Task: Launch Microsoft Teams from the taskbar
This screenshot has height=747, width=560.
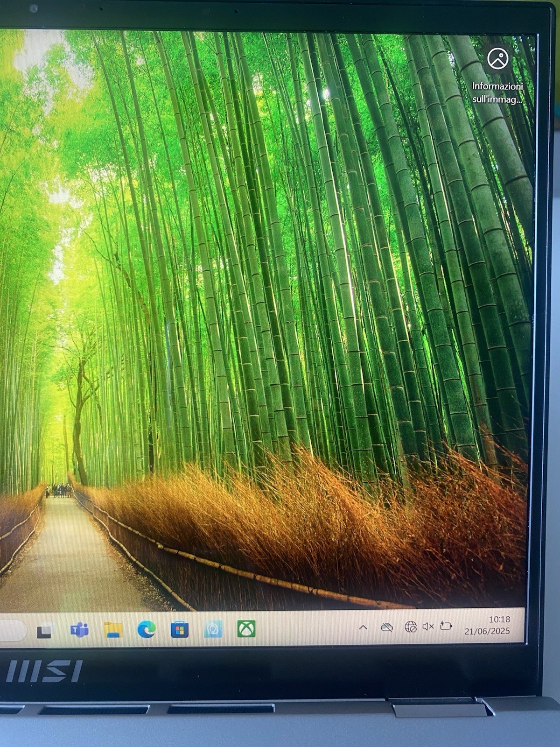Action: pyautogui.click(x=79, y=630)
